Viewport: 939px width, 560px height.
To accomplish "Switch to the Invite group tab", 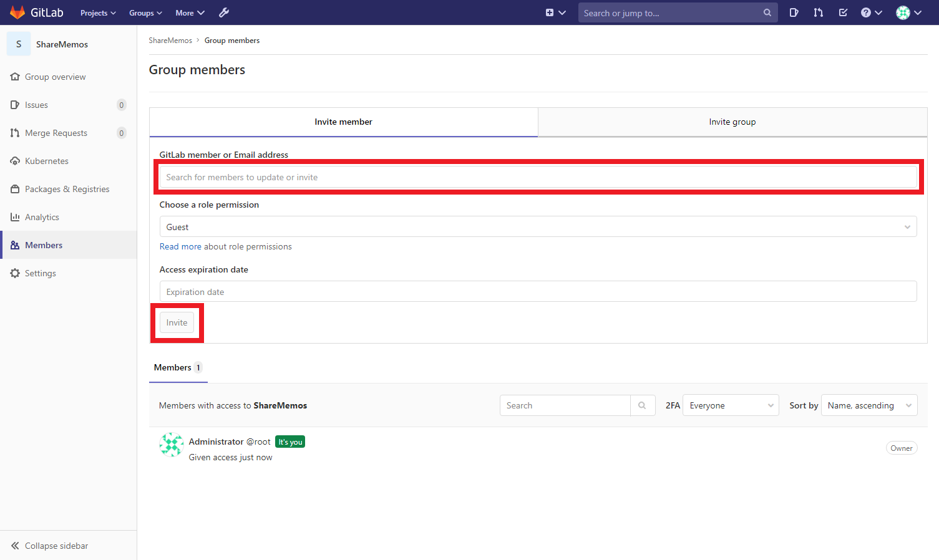I will 732,122.
